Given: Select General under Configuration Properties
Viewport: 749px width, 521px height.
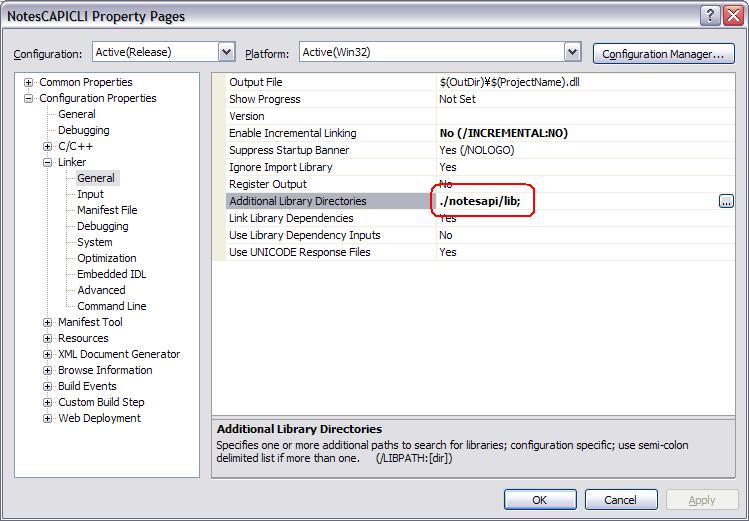Looking at the screenshot, I should tap(77, 114).
